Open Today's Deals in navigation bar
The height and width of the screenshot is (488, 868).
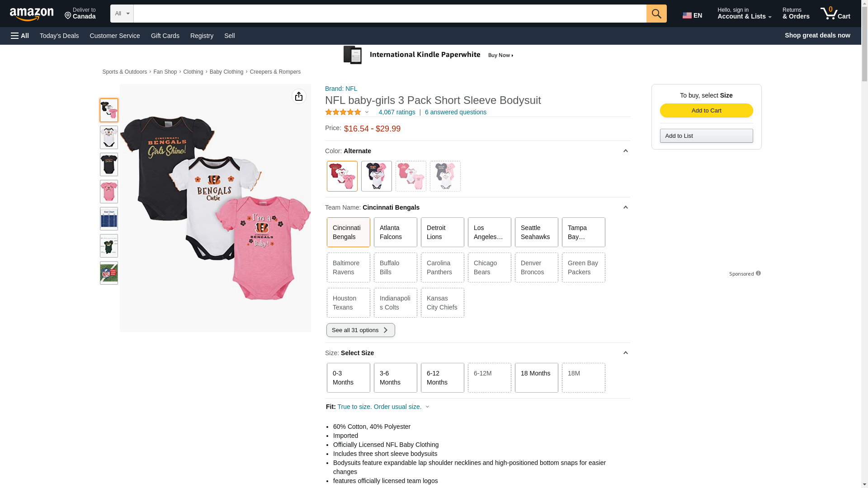tap(59, 36)
